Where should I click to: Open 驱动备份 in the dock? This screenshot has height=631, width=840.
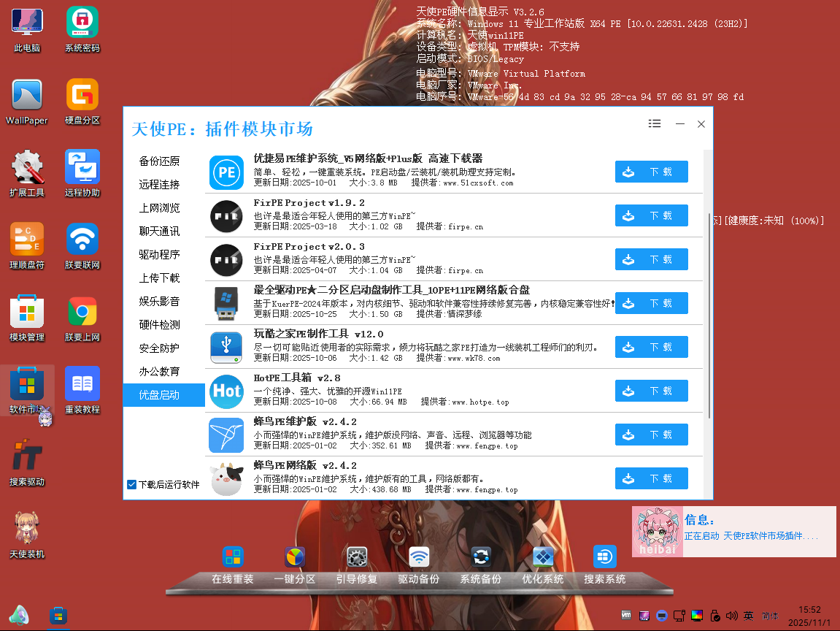(419, 557)
